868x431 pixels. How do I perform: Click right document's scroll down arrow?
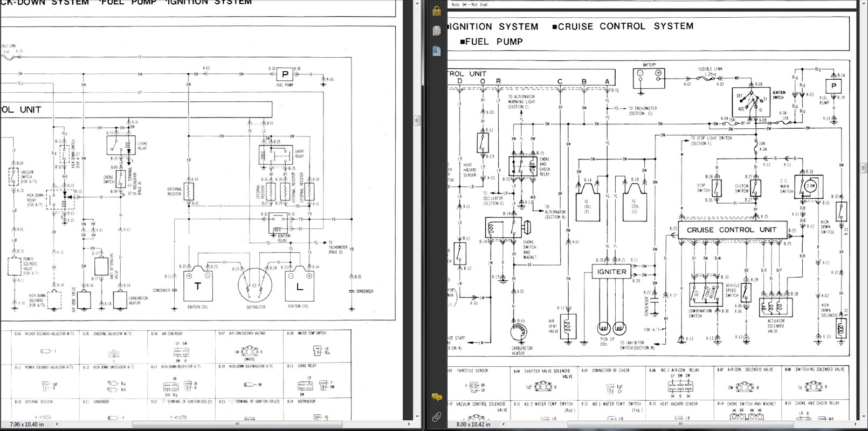click(x=863, y=416)
